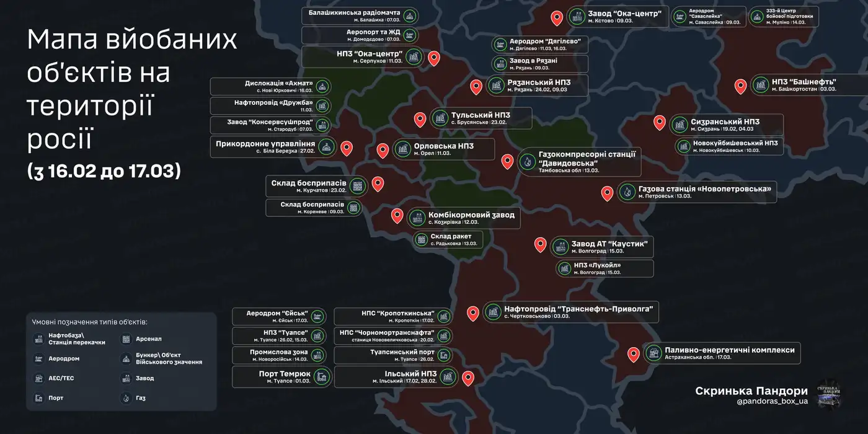Click the red pin near Паливно-енергетичні комплекси
Screen dimensions: 868x434
click(x=633, y=354)
